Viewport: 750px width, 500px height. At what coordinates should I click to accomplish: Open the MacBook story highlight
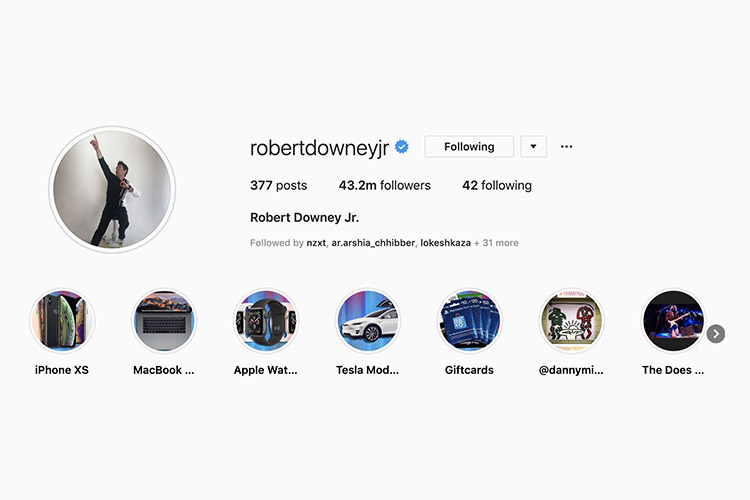click(164, 320)
